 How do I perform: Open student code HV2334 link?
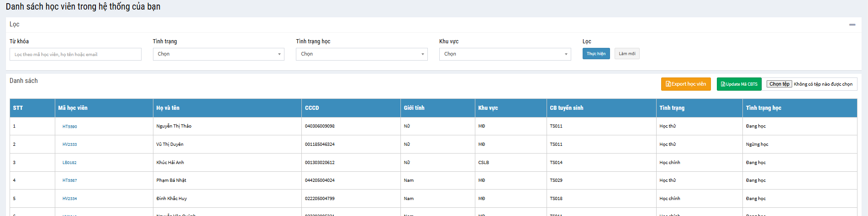tap(70, 199)
